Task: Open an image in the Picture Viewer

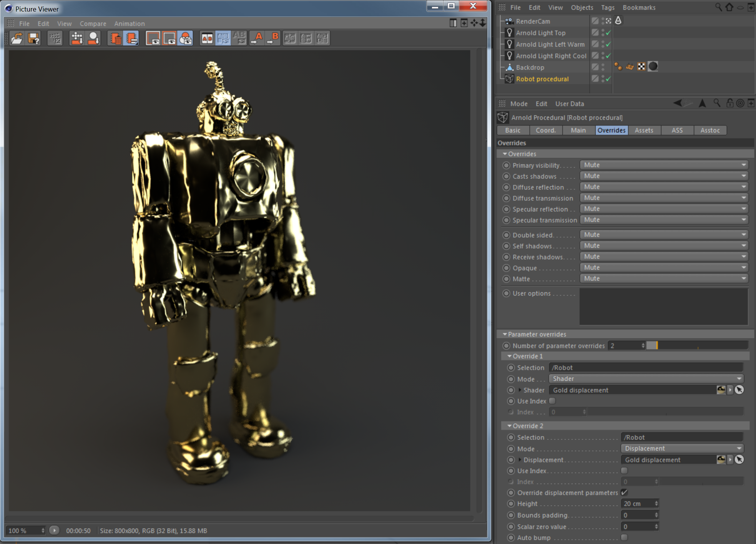Action: coord(17,38)
